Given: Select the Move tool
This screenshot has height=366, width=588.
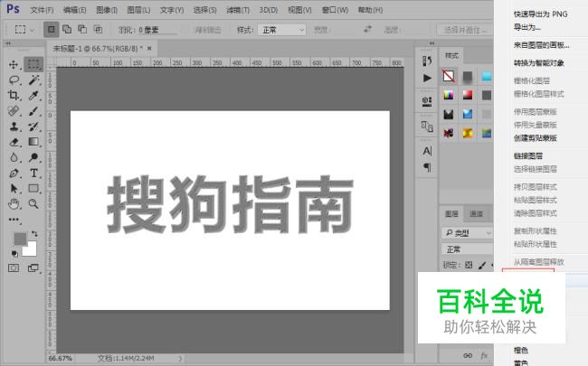Looking at the screenshot, I should (x=14, y=64).
